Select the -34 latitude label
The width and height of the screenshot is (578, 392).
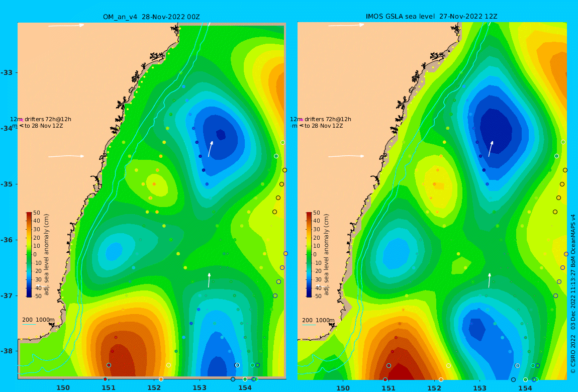[x=6, y=128]
